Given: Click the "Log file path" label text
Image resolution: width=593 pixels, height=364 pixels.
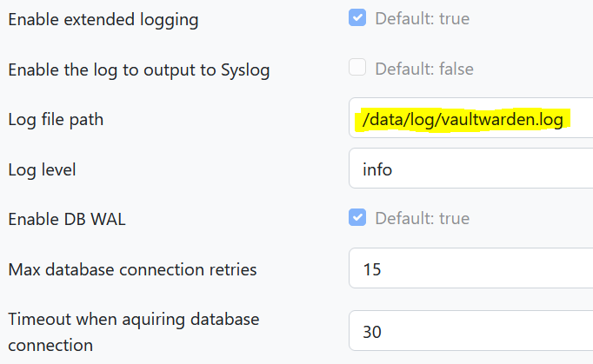Looking at the screenshot, I should (x=56, y=120).
